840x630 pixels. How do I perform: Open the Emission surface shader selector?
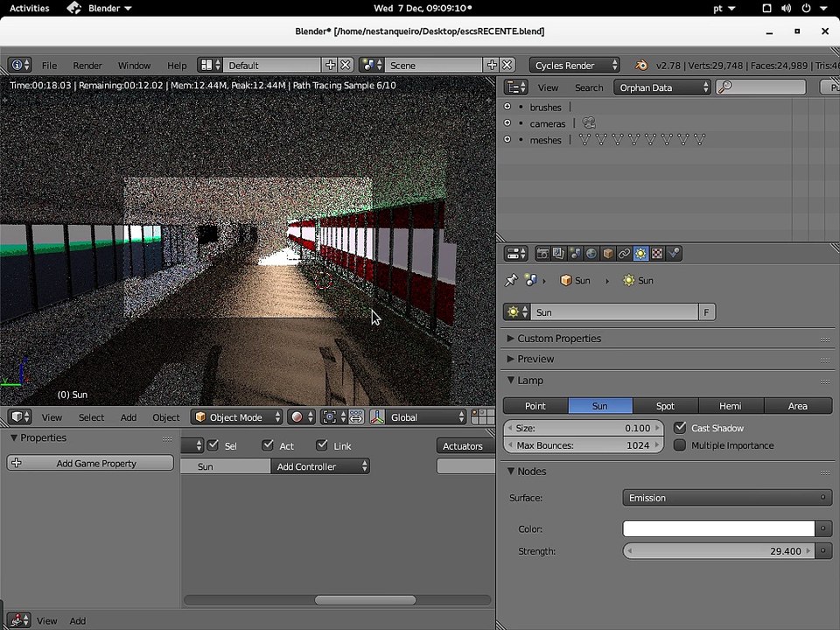tap(727, 497)
